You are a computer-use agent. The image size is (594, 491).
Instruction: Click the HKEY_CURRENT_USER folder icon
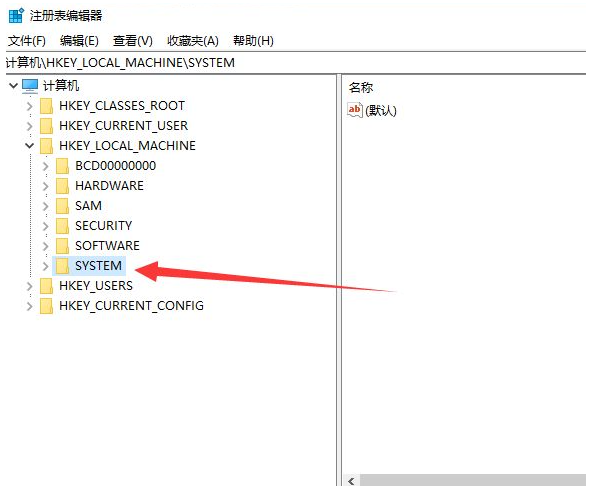point(46,126)
